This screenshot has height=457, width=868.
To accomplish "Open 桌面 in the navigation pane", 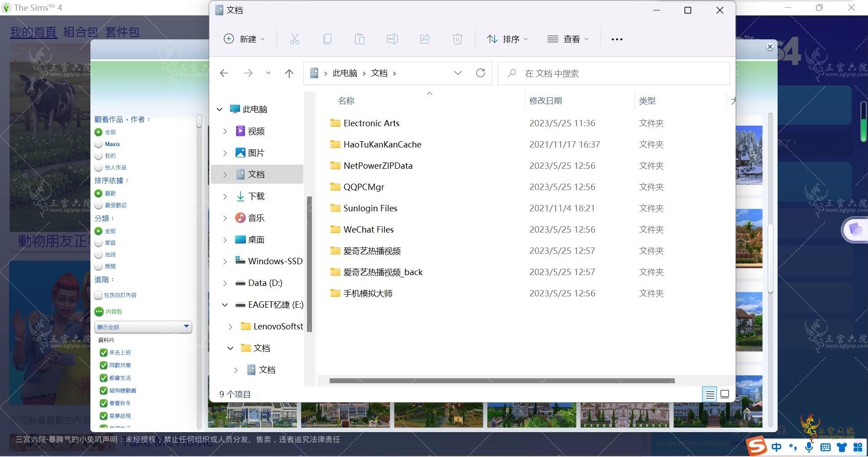I will point(256,240).
